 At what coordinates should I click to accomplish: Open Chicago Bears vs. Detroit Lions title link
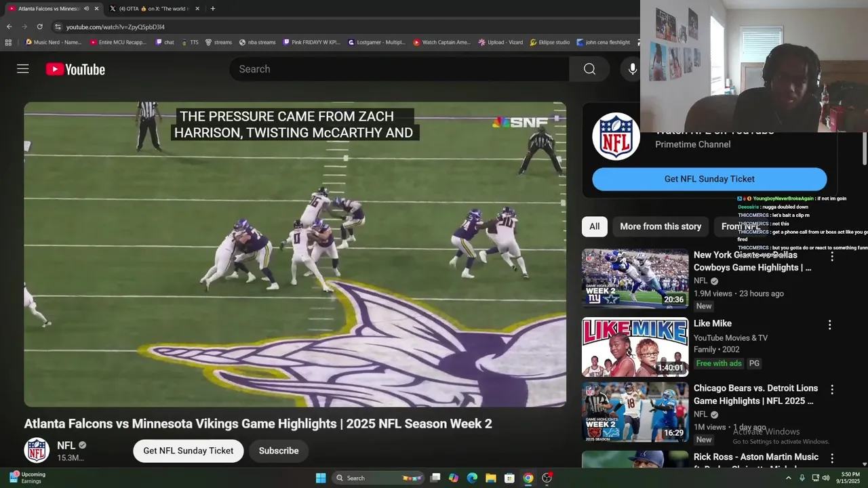pos(755,394)
